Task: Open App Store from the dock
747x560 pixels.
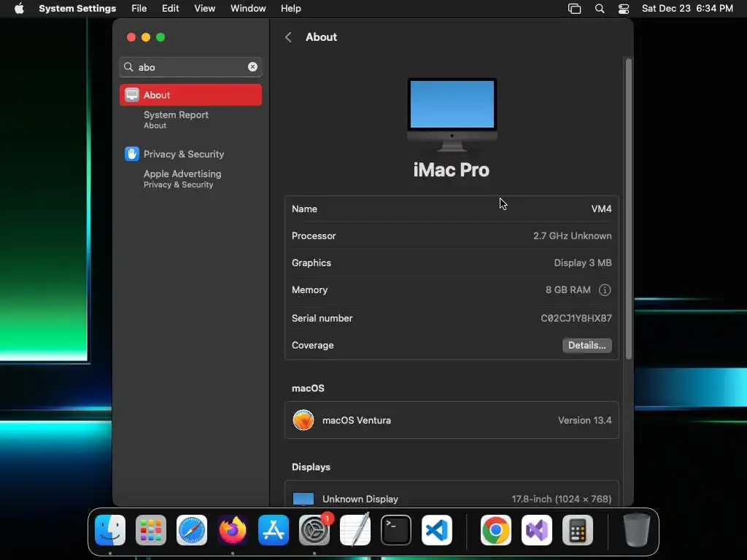Action: (274, 530)
